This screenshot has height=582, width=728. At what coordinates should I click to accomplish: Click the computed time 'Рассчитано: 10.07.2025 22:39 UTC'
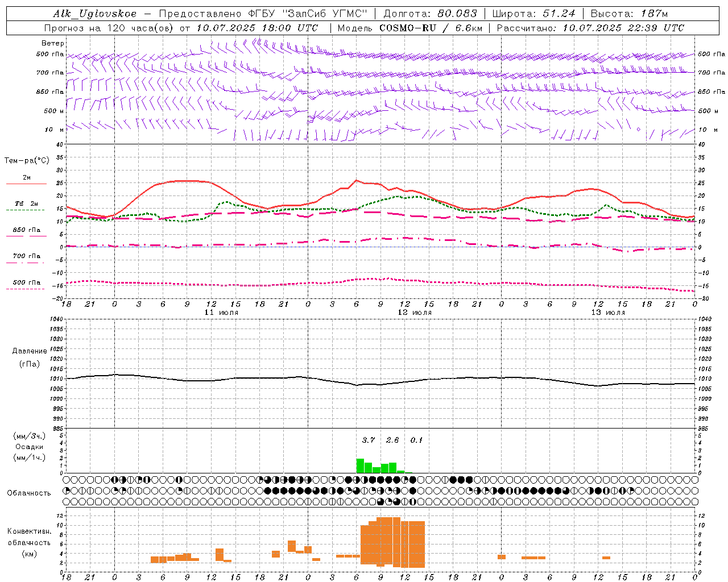590,28
